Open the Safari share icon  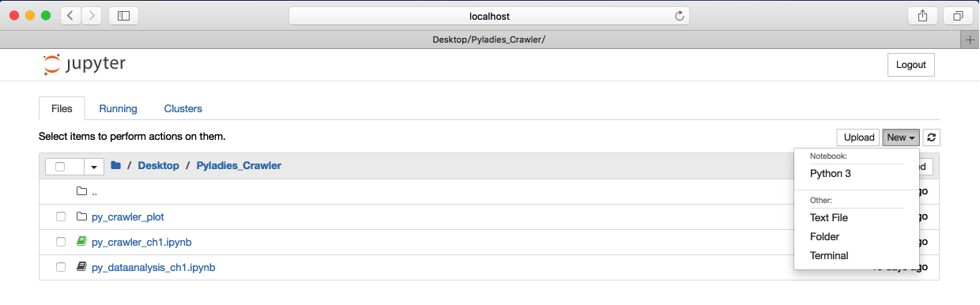922,15
